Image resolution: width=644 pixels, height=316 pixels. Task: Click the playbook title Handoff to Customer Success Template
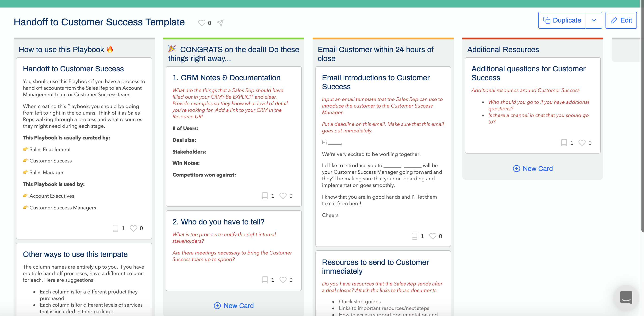click(99, 22)
